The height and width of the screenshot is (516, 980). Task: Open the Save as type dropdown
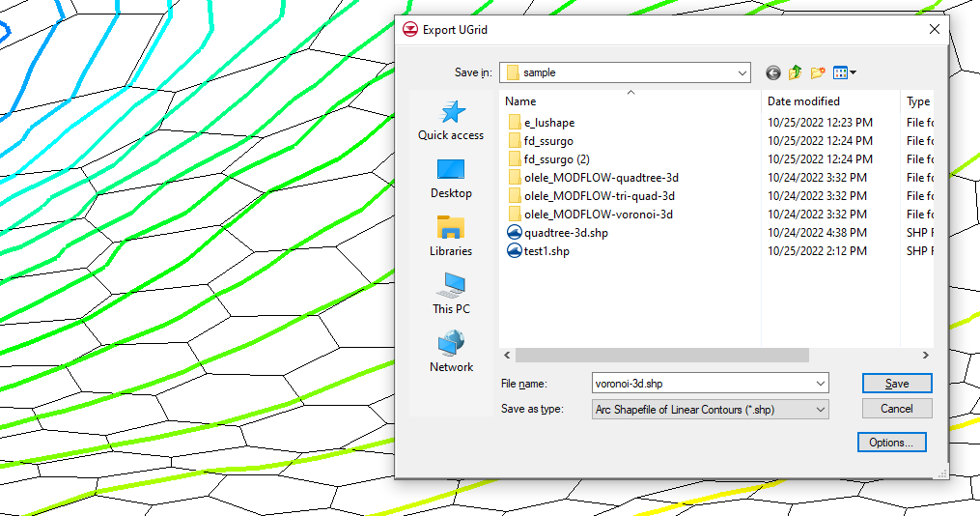[710, 410]
